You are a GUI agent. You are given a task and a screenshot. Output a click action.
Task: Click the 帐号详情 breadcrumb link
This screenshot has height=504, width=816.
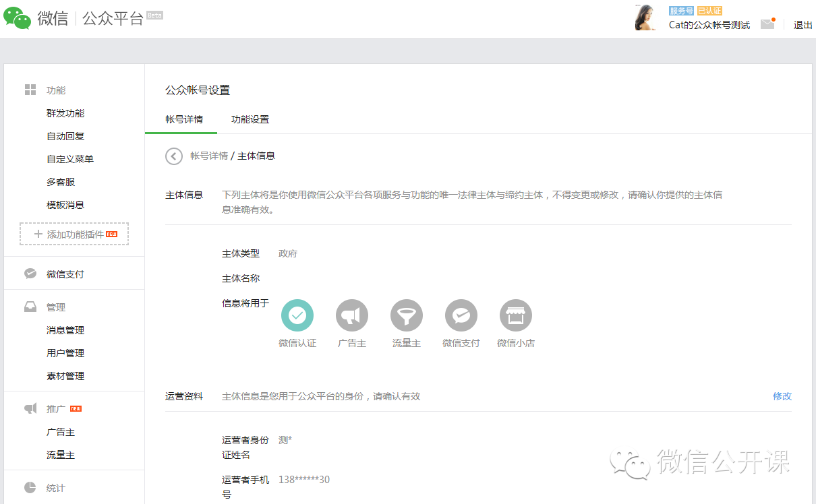(209, 156)
